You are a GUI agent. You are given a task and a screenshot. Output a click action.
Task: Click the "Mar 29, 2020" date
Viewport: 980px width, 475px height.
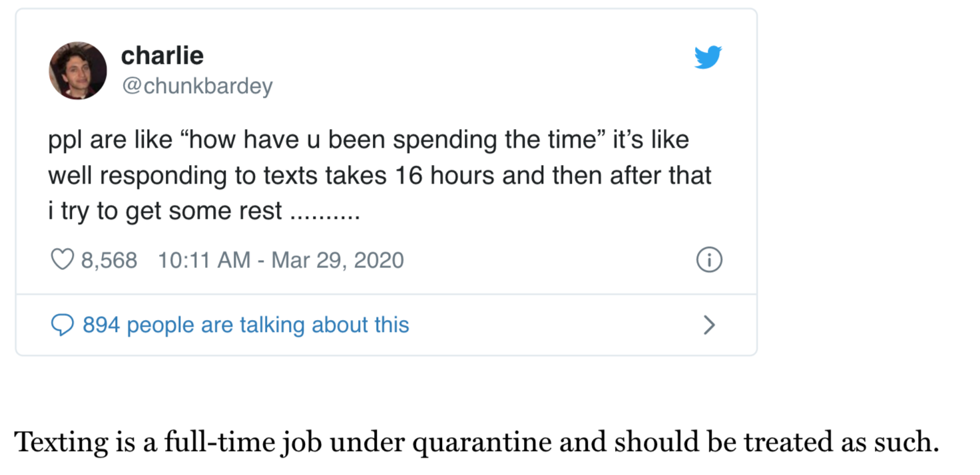(338, 259)
